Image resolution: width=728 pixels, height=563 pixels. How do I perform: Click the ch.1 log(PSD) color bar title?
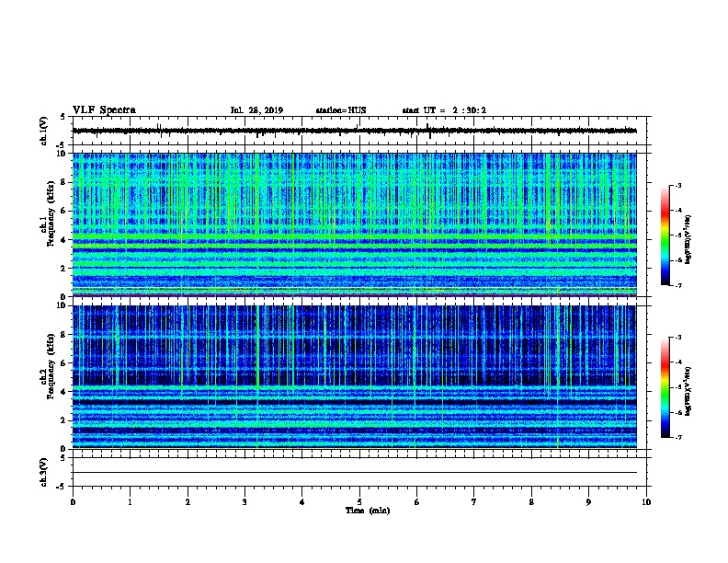coord(688,239)
